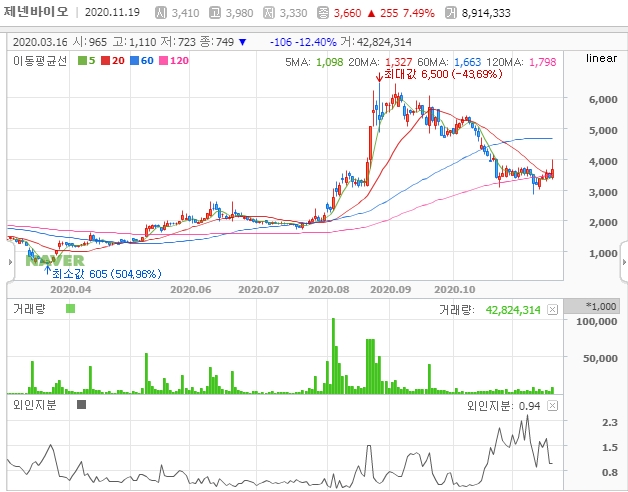The width and height of the screenshot is (628, 492).
Task: Click the blue 60-day moving average swatch
Action: [135, 61]
